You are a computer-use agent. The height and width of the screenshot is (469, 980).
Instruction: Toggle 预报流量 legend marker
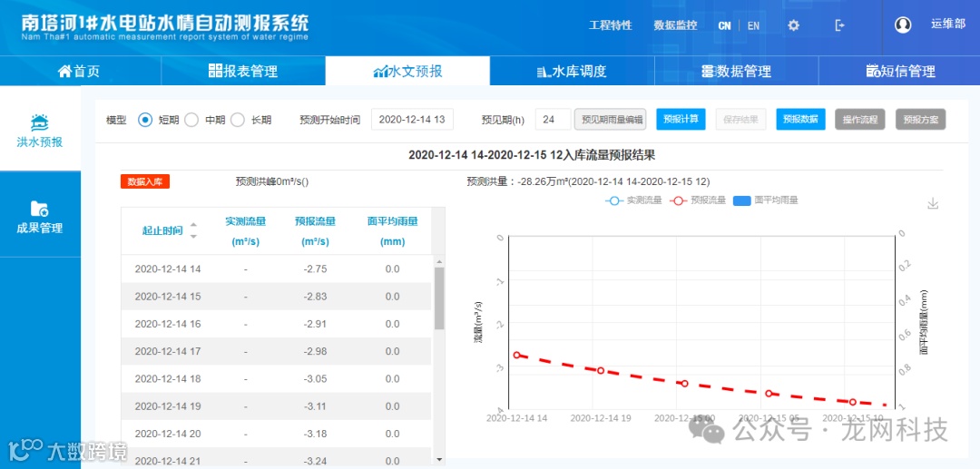coord(678,201)
